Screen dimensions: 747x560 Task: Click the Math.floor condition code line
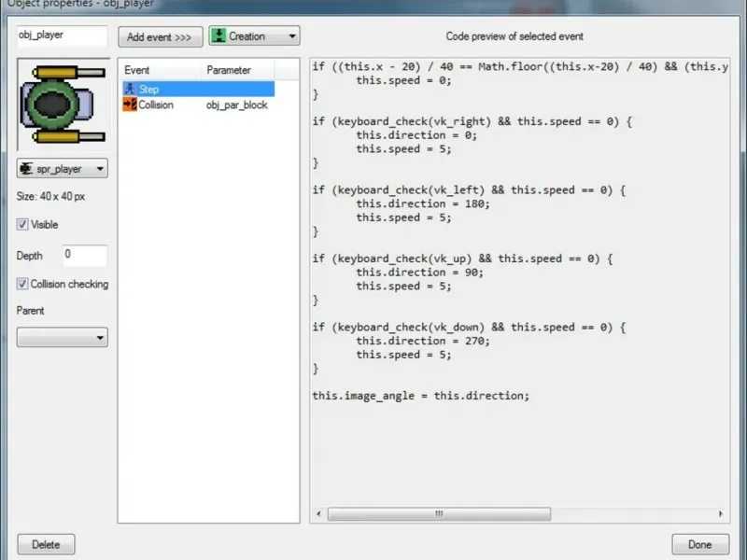tap(520, 66)
